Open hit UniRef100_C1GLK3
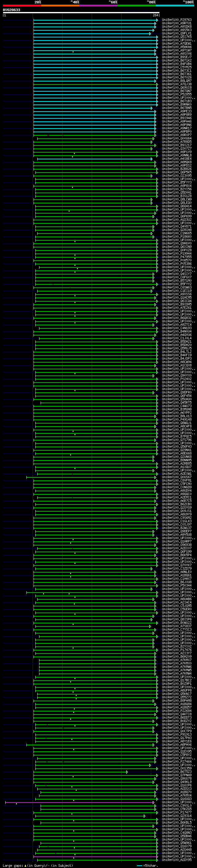This screenshot has width=197, height=868. point(177,521)
